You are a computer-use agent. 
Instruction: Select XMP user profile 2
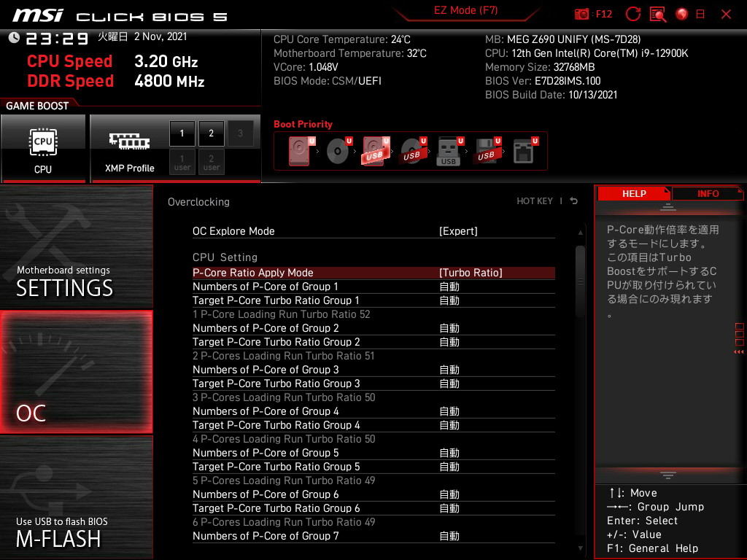coord(211,162)
